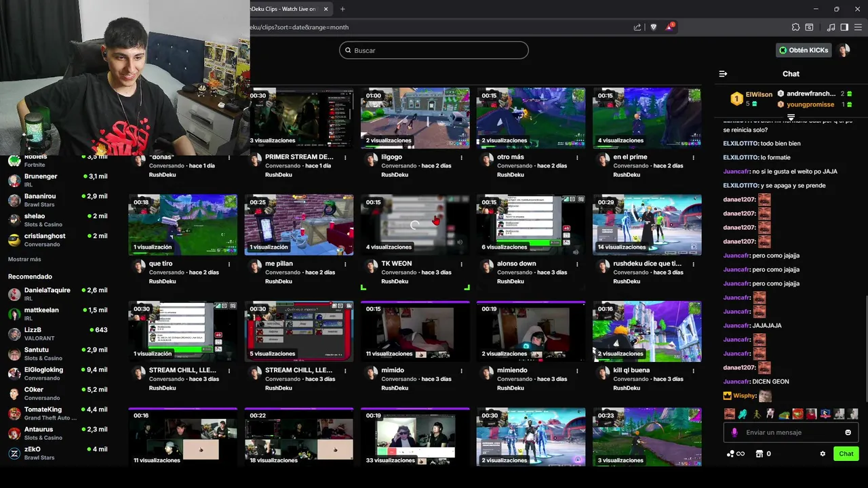Open Bananirou channel in sidebar
Screen dimensions: 868x488
click(x=58, y=200)
